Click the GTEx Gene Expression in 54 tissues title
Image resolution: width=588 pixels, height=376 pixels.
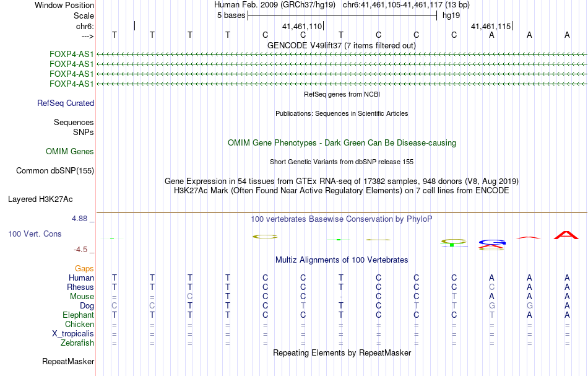342,181
